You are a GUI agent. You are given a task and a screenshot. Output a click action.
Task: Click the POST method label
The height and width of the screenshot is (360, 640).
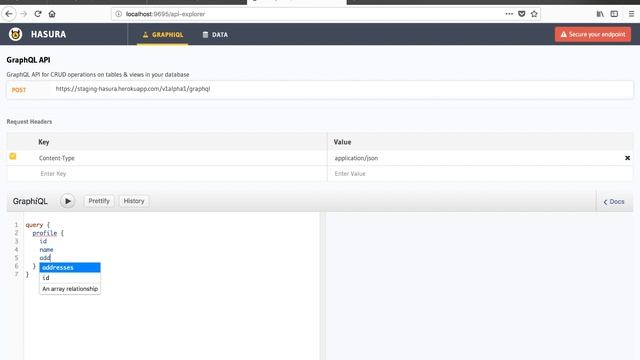click(19, 90)
